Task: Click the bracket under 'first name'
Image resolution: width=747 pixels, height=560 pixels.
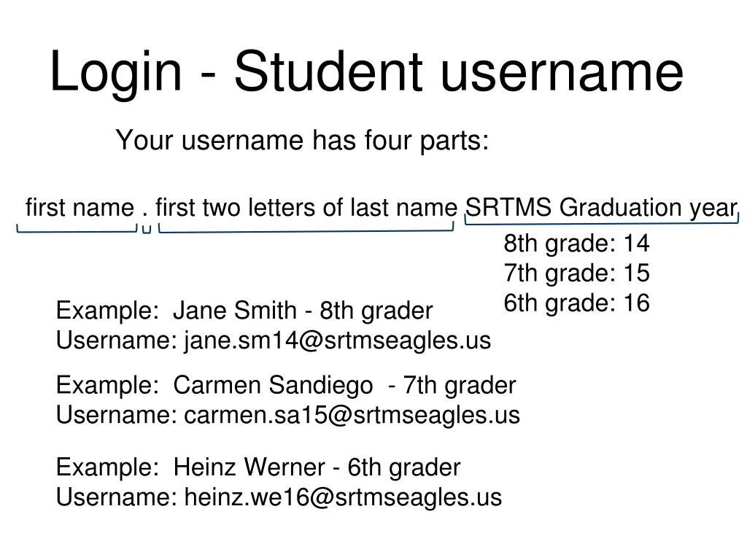Action: point(77,231)
